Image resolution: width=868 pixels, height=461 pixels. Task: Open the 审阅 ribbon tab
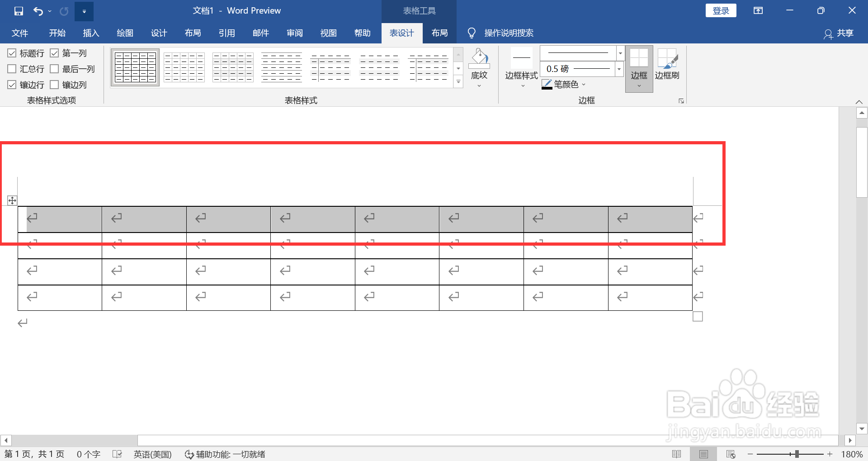[x=294, y=33]
